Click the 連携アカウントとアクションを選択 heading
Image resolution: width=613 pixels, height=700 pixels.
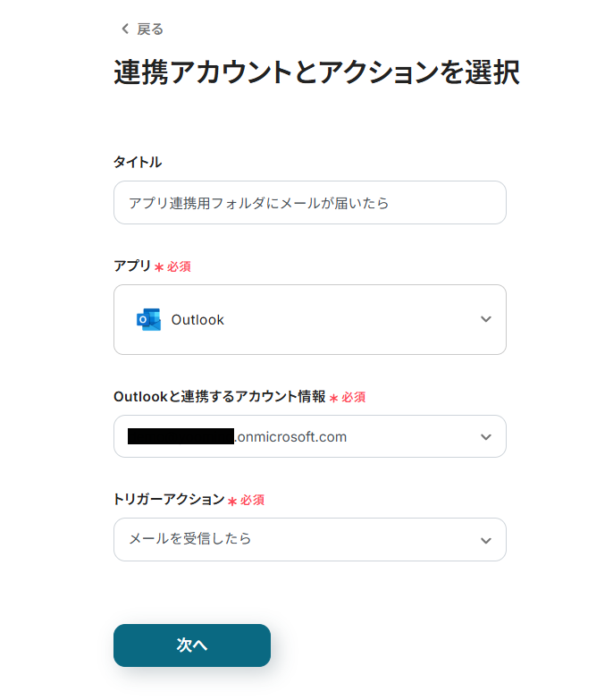tap(316, 72)
